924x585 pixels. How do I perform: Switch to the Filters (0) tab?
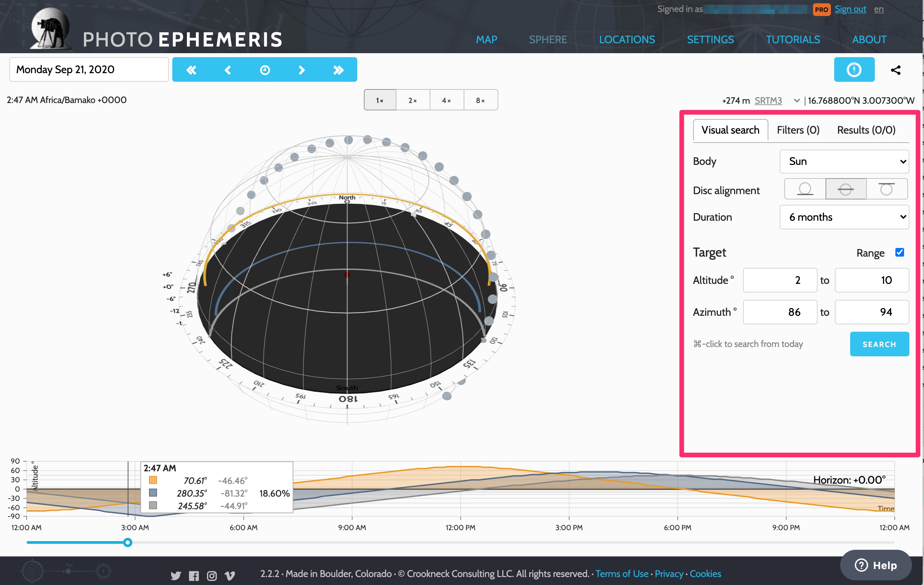point(798,130)
